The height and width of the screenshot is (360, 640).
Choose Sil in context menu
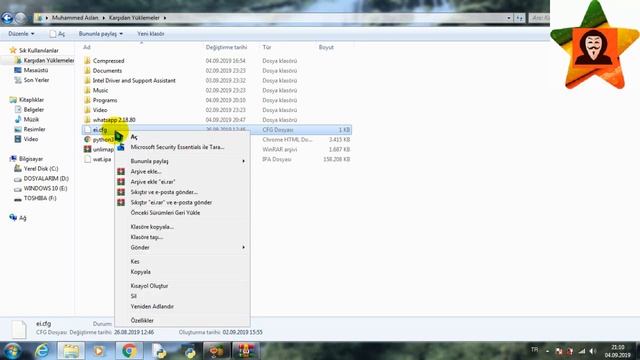tap(133, 296)
